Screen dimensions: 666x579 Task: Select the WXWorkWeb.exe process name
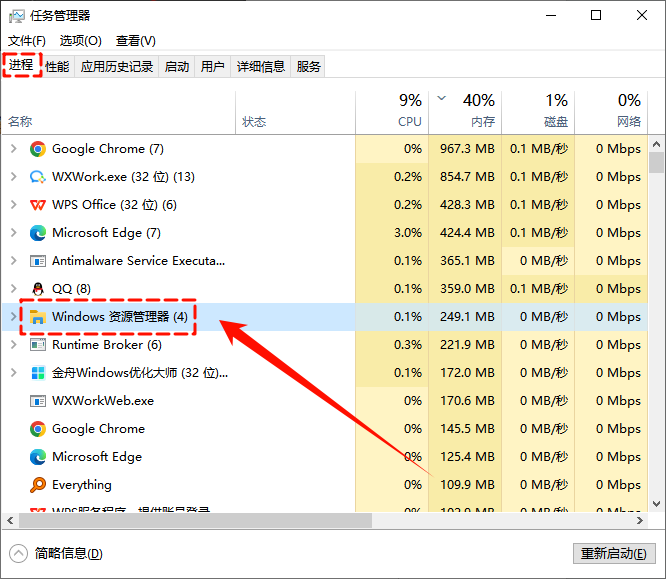tap(103, 401)
